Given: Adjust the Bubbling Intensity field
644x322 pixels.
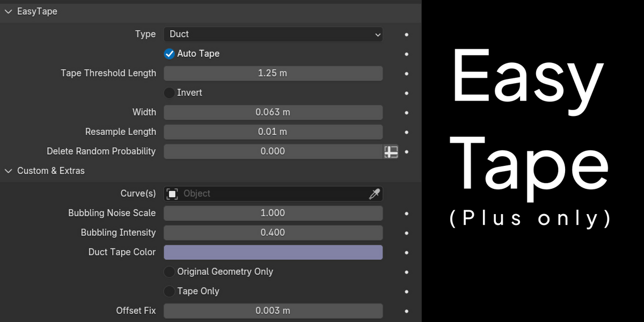Looking at the screenshot, I should click(273, 233).
